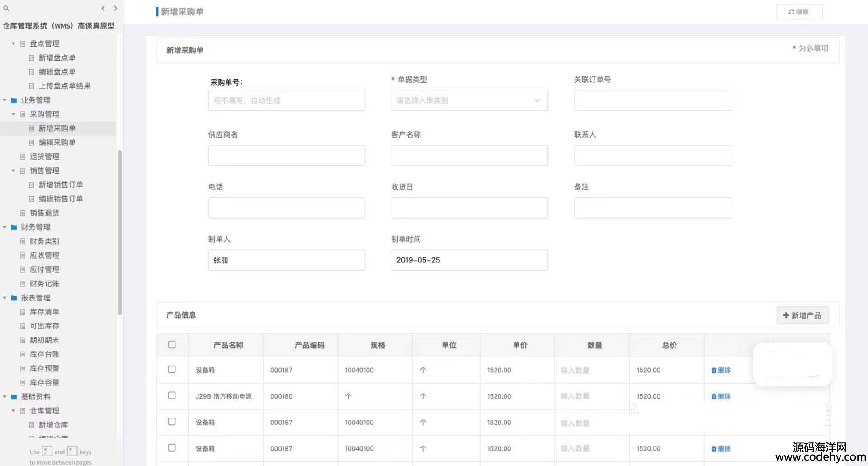868x466 pixels.
Task: Open 编辑销售订单 page in sidebar
Action: pyautogui.click(x=61, y=199)
